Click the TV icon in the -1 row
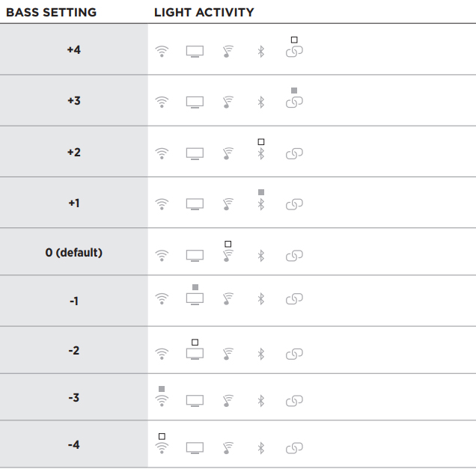Viewport: 476px width, 469px height. 195,298
